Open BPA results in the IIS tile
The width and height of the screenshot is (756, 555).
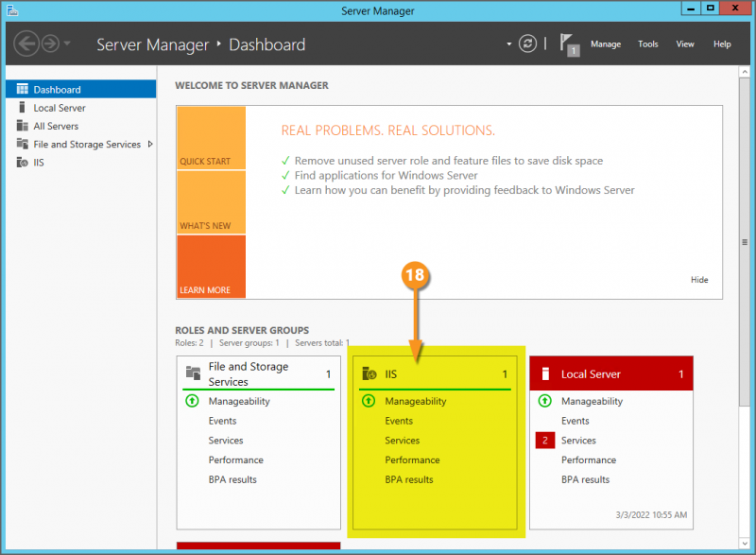pyautogui.click(x=409, y=479)
